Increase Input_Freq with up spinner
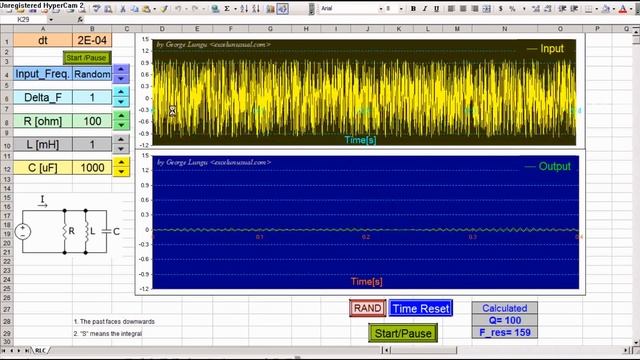The height and width of the screenshot is (360, 640). (x=121, y=69)
